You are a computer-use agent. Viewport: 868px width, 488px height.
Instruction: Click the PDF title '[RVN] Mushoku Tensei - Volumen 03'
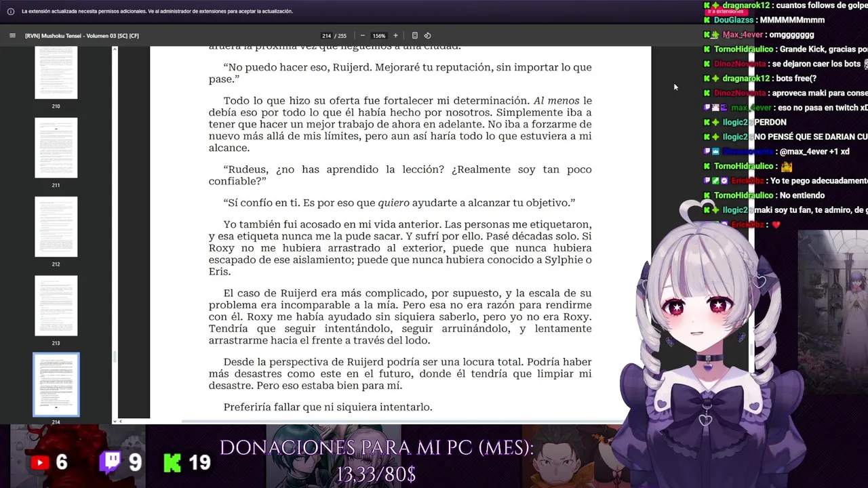[82, 36]
